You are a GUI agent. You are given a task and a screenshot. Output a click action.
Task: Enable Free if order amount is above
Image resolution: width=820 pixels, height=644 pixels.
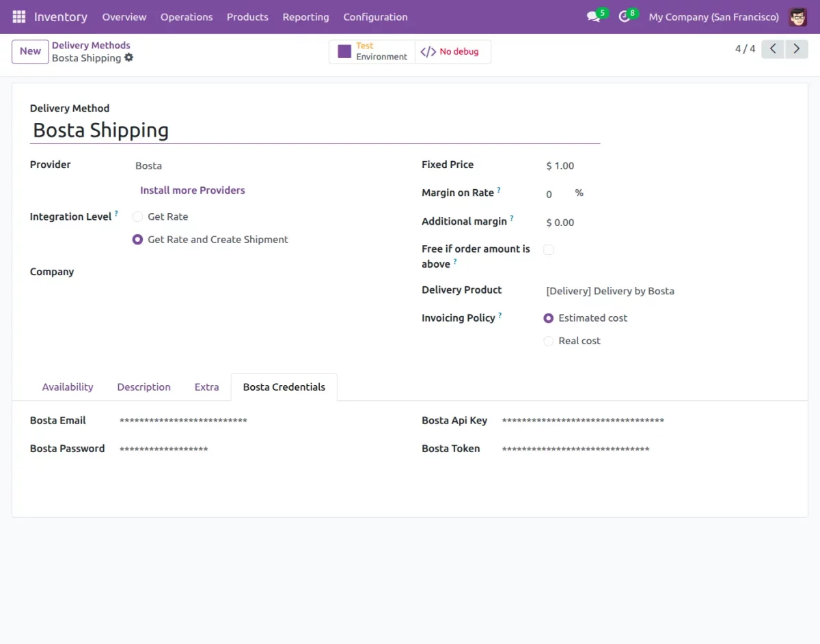click(x=548, y=250)
